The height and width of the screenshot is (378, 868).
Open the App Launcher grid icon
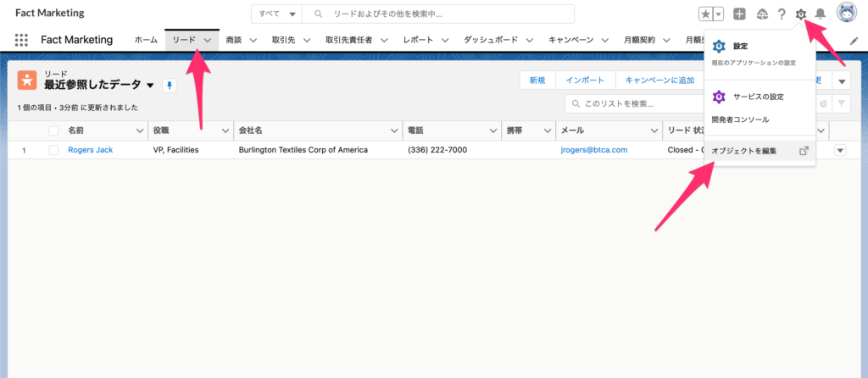point(21,40)
